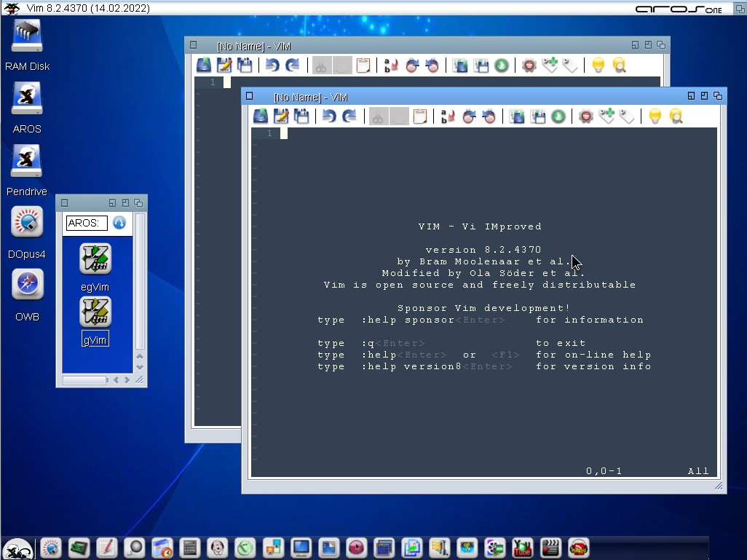
Task: Open Find and Replace in front Vim toolbar
Action: 448,117
